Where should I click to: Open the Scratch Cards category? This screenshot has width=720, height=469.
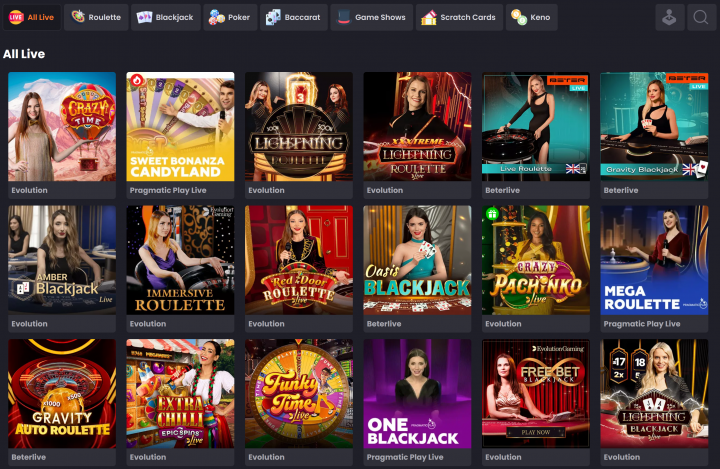459,17
